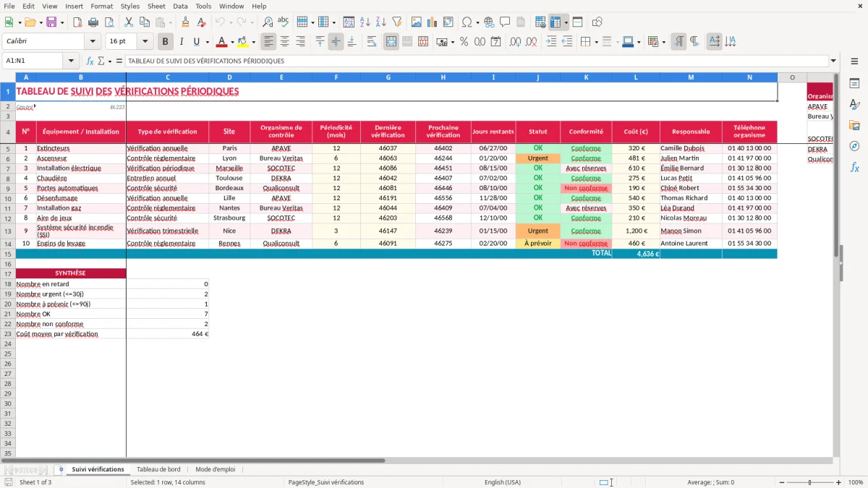Image resolution: width=868 pixels, height=488 pixels.
Task: Insert a hyperlink
Action: coord(490,22)
